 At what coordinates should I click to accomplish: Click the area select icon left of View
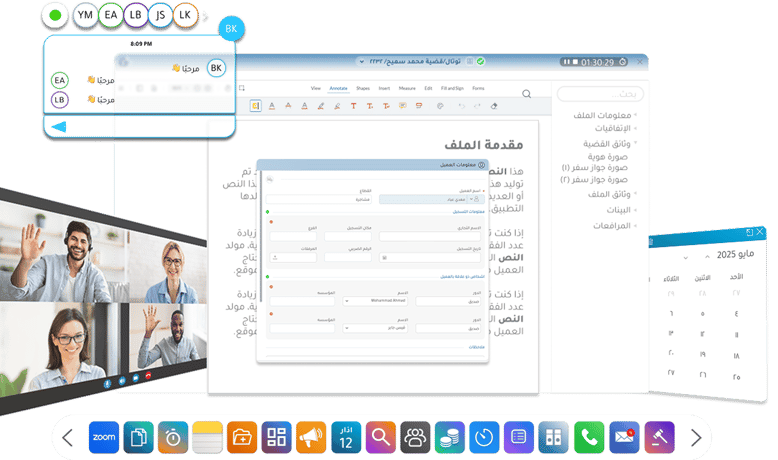242,88
